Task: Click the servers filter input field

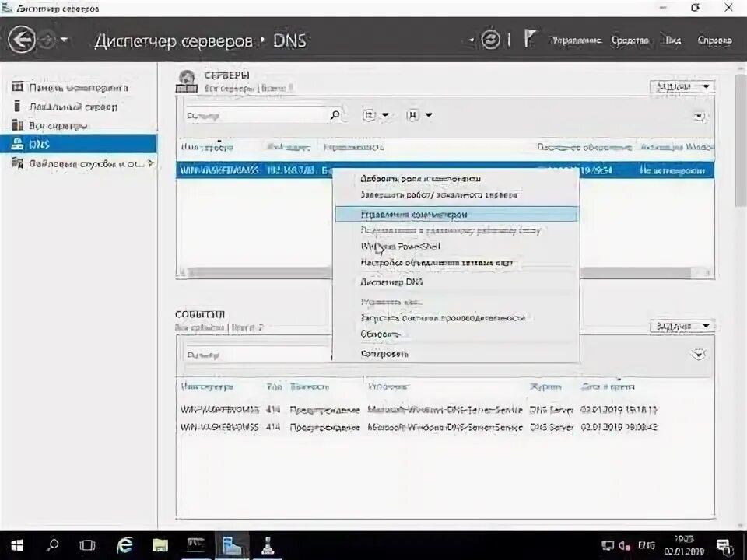Action: pos(256,116)
